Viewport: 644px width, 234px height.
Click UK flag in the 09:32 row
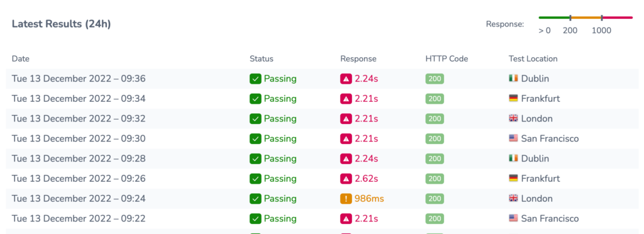pos(513,118)
